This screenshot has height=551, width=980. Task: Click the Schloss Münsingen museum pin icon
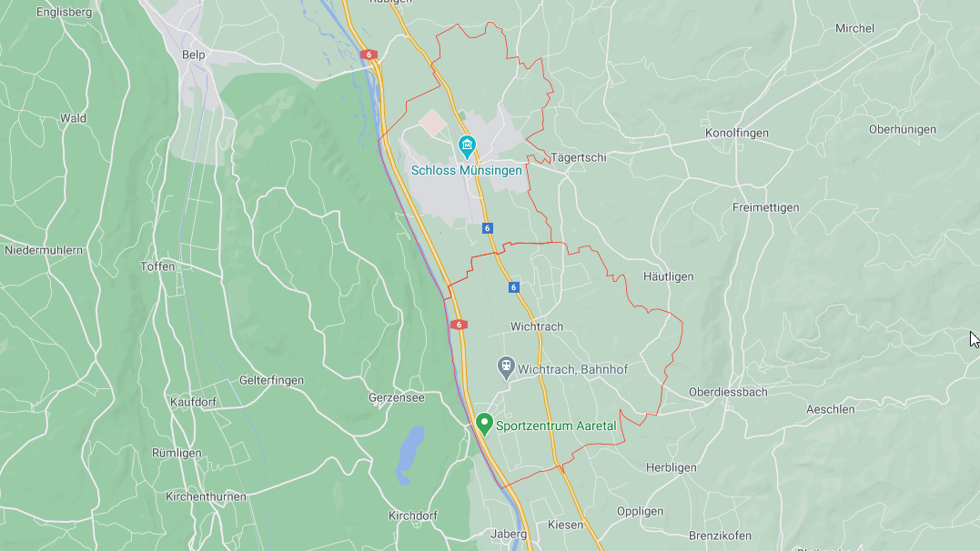pos(467,146)
